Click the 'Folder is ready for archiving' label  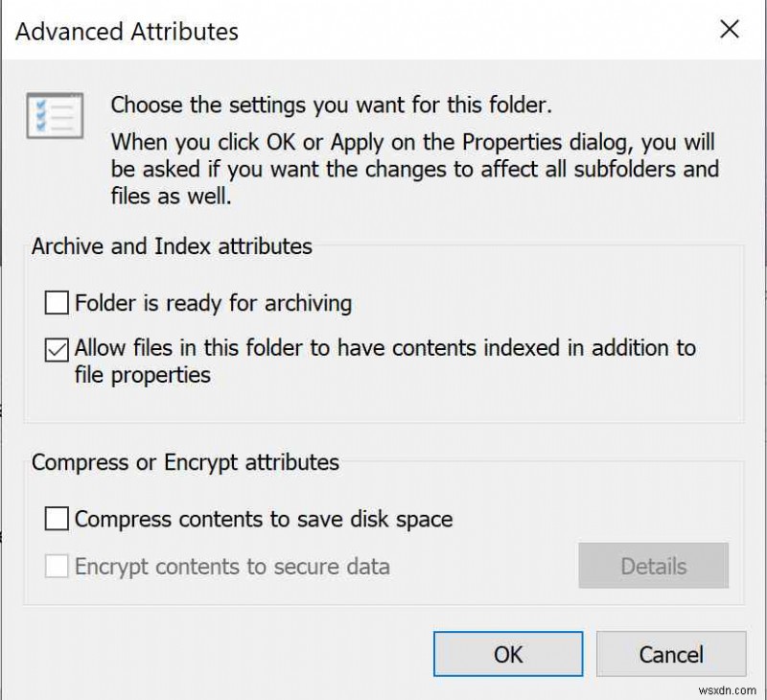click(215, 303)
